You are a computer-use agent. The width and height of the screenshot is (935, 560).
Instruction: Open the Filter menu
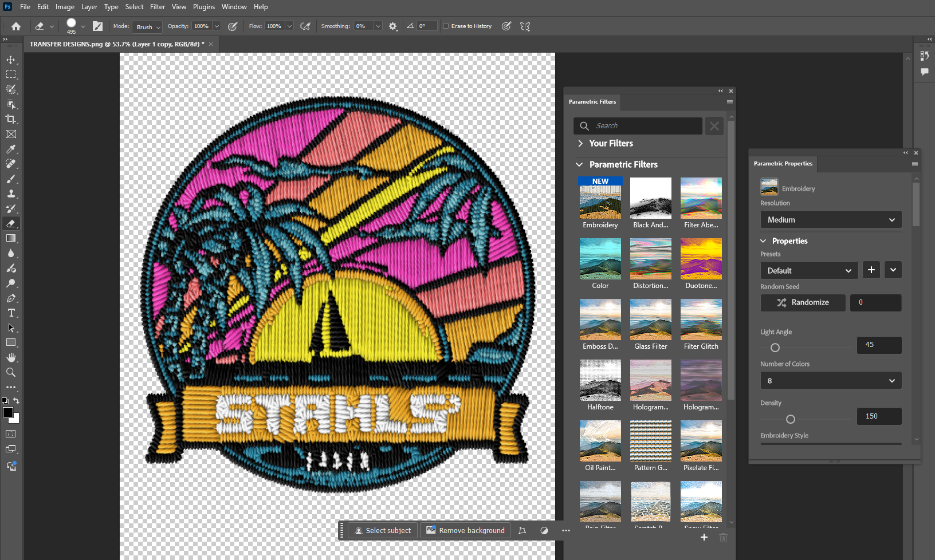158,7
